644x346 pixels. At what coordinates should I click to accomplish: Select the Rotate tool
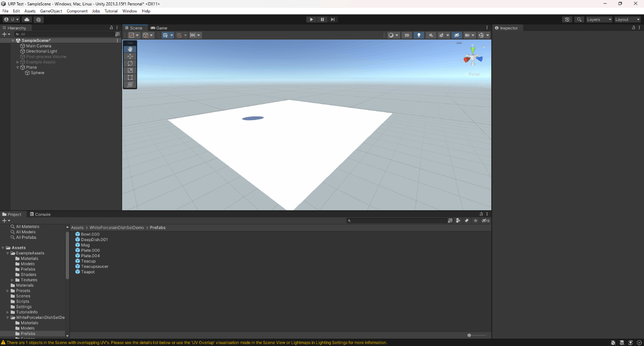tap(130, 63)
